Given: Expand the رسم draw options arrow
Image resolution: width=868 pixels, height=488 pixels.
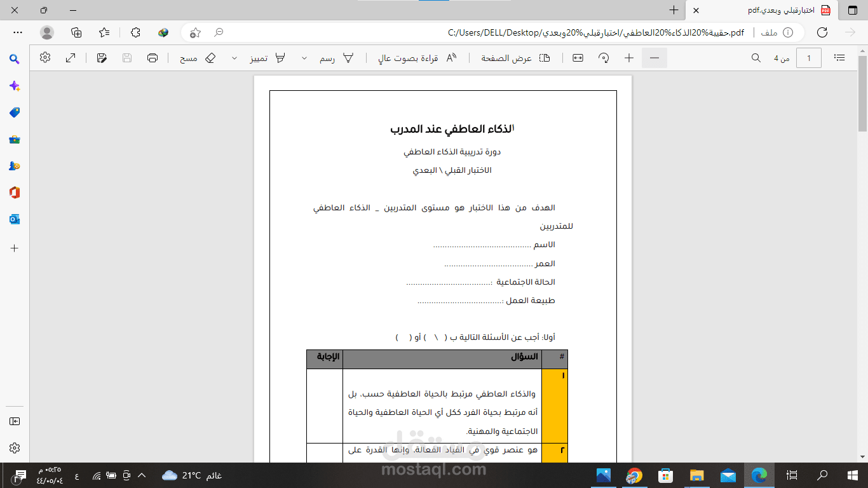Looking at the screenshot, I should pos(304,58).
